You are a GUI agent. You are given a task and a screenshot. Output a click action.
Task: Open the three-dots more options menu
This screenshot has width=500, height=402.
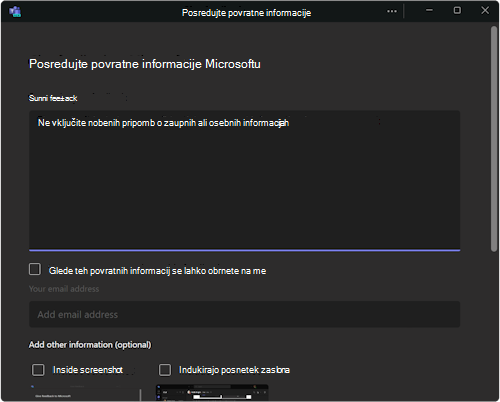pyautogui.click(x=392, y=11)
